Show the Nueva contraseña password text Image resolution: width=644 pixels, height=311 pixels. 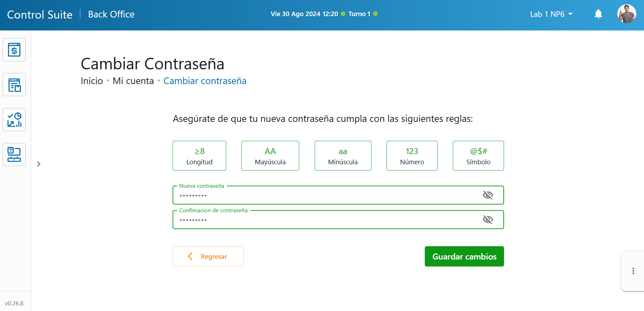click(x=488, y=195)
